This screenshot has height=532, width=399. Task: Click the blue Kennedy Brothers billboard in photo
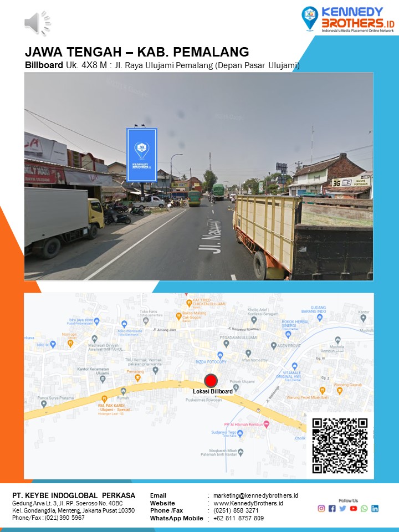(x=142, y=155)
